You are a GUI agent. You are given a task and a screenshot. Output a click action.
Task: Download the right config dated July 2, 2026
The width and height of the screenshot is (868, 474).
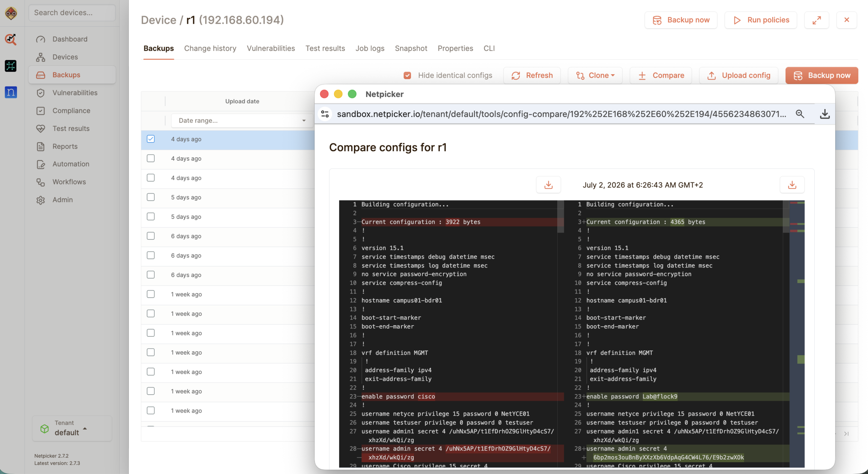click(x=792, y=185)
